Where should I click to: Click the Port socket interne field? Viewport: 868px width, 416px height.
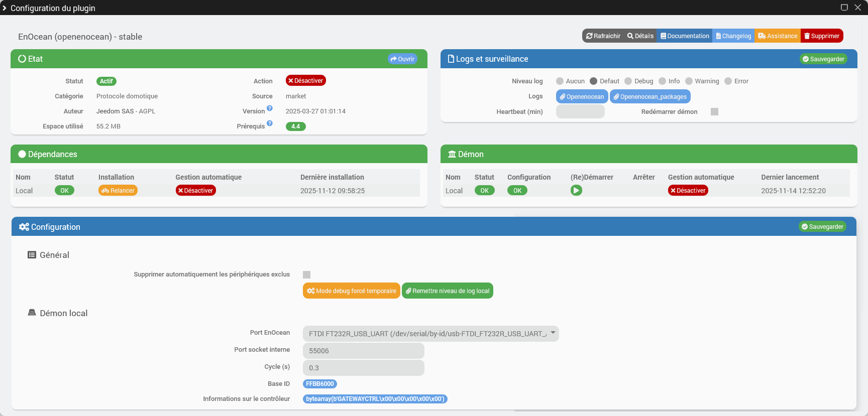(x=364, y=351)
